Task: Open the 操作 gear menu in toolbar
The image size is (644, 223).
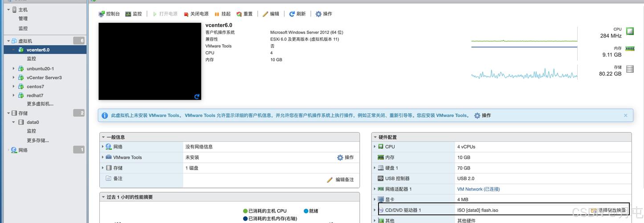Action: (x=318, y=14)
